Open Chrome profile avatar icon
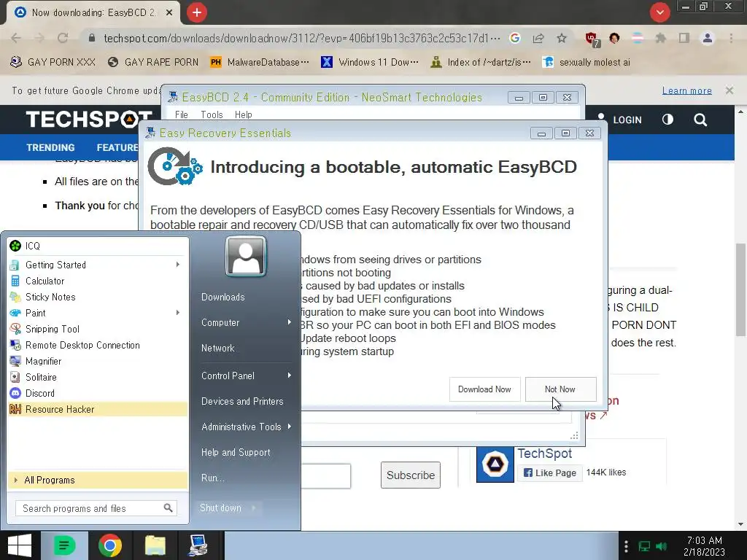Image resolution: width=747 pixels, height=560 pixels. coord(708,38)
